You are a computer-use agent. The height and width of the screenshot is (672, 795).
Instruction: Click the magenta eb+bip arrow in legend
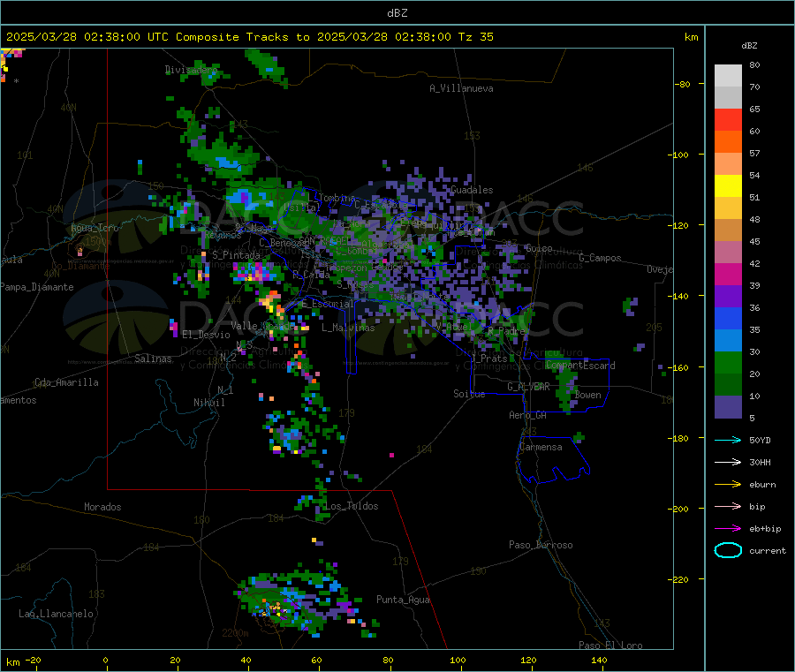(x=728, y=529)
